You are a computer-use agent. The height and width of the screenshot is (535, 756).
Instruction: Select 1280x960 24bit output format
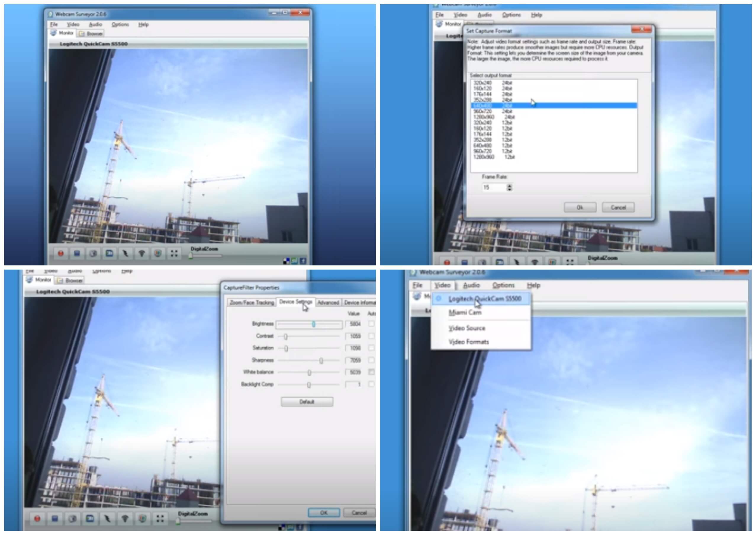(554, 117)
